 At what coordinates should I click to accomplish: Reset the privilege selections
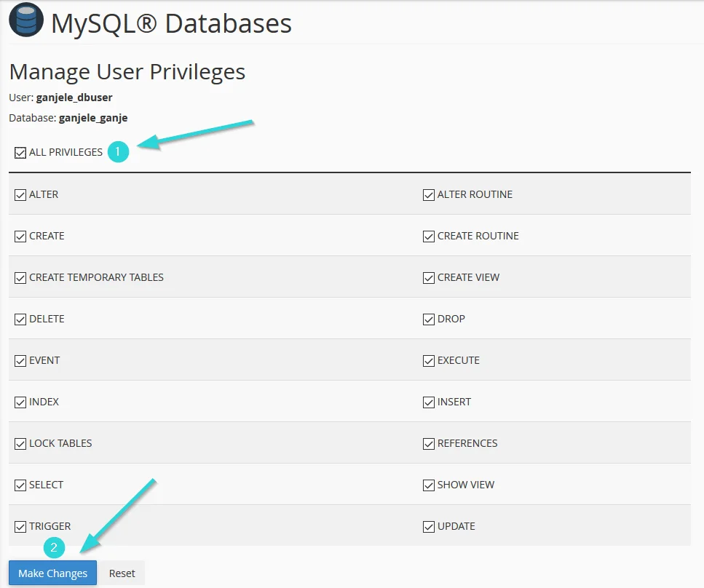pyautogui.click(x=122, y=573)
